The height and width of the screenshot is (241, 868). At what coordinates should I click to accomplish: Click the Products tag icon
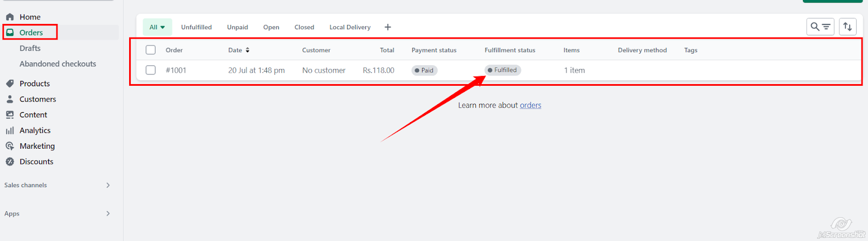pyautogui.click(x=10, y=84)
